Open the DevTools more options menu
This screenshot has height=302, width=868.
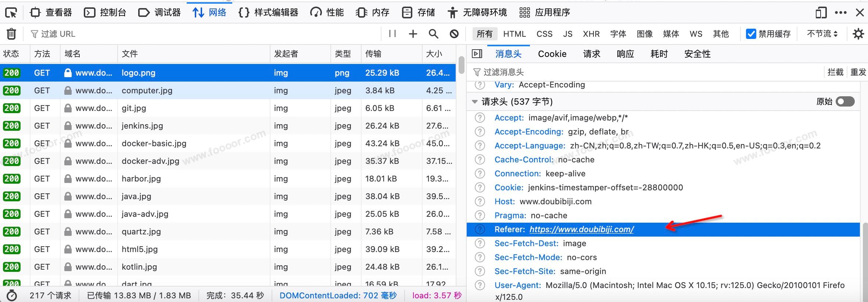click(x=840, y=13)
